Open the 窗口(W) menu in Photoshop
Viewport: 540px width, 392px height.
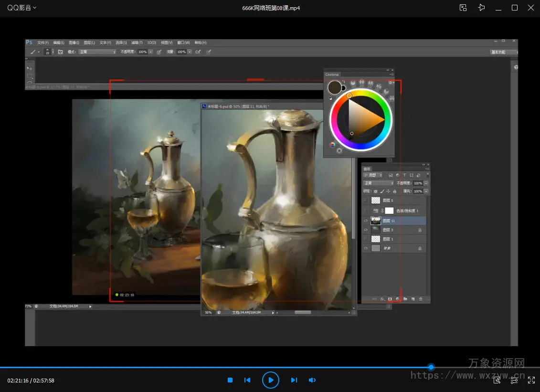(183, 42)
